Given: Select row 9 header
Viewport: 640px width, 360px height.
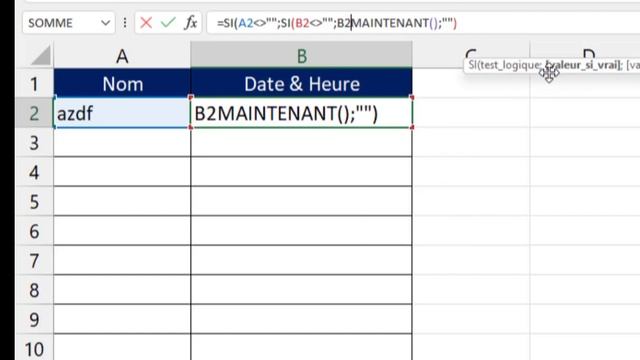Looking at the screenshot, I should (34, 319).
